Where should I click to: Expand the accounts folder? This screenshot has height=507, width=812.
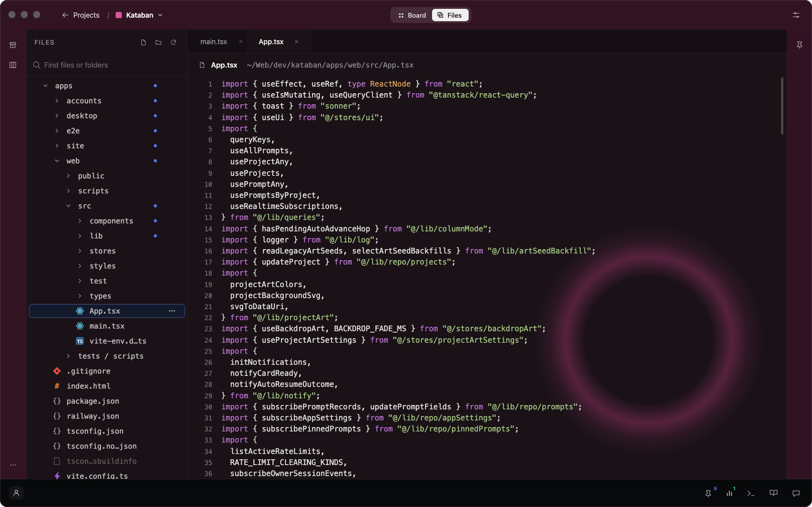(x=57, y=101)
